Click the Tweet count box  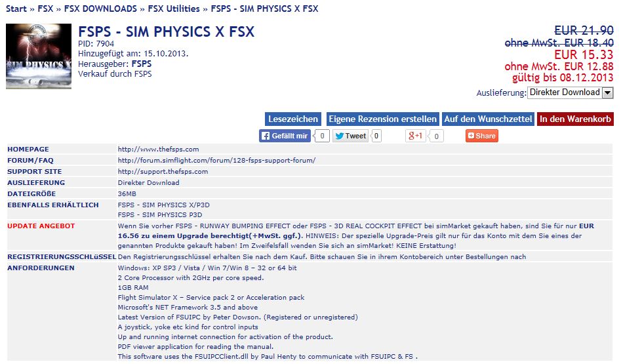376,136
